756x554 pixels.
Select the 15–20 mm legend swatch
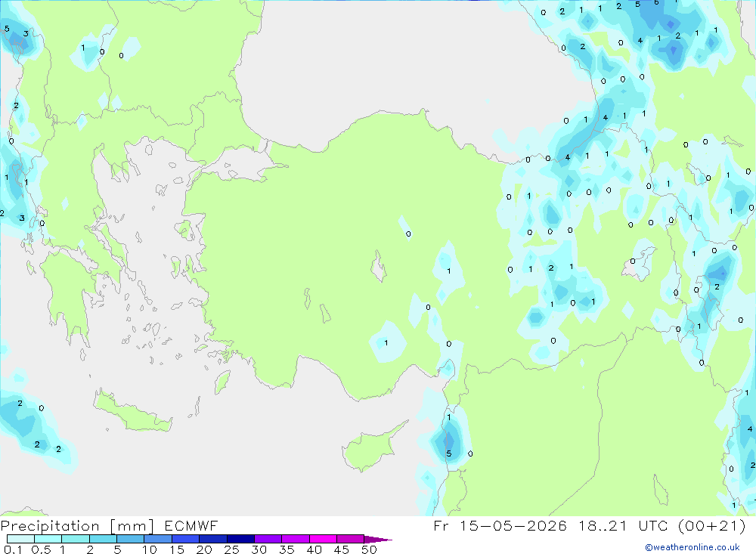185,539
